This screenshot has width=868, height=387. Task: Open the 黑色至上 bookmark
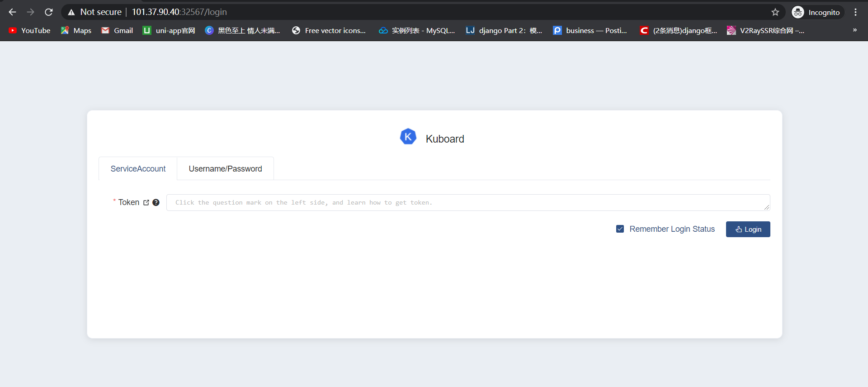pyautogui.click(x=242, y=30)
